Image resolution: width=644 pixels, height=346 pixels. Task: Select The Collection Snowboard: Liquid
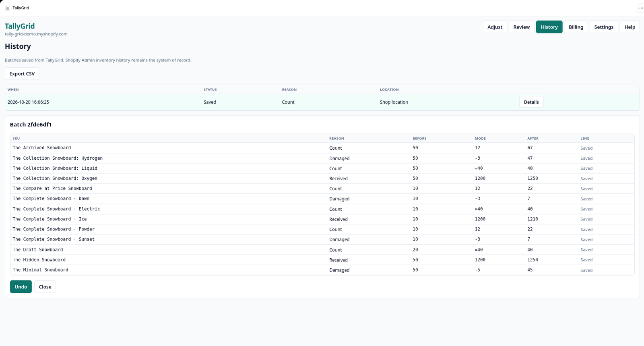click(x=55, y=168)
